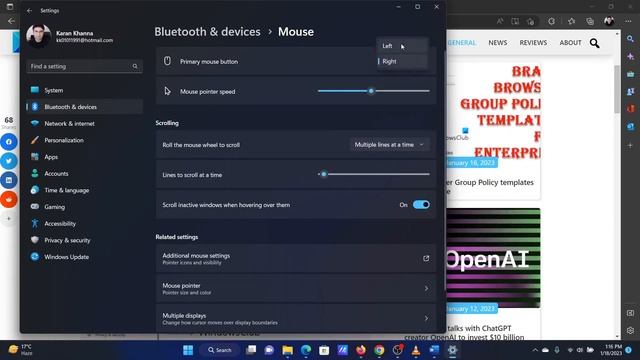Choose Right as primary mouse button
The height and width of the screenshot is (360, 640).
402,61
